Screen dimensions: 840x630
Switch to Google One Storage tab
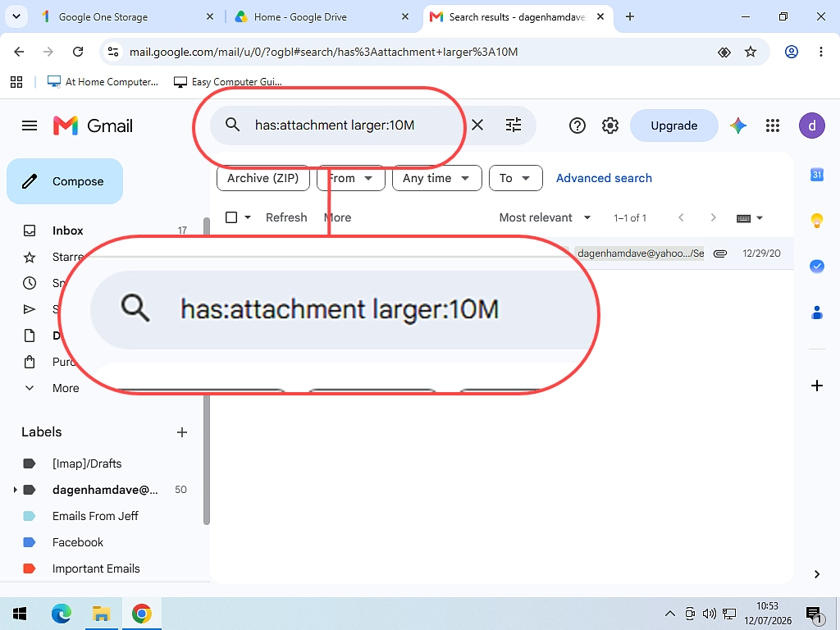pyautogui.click(x=128, y=16)
